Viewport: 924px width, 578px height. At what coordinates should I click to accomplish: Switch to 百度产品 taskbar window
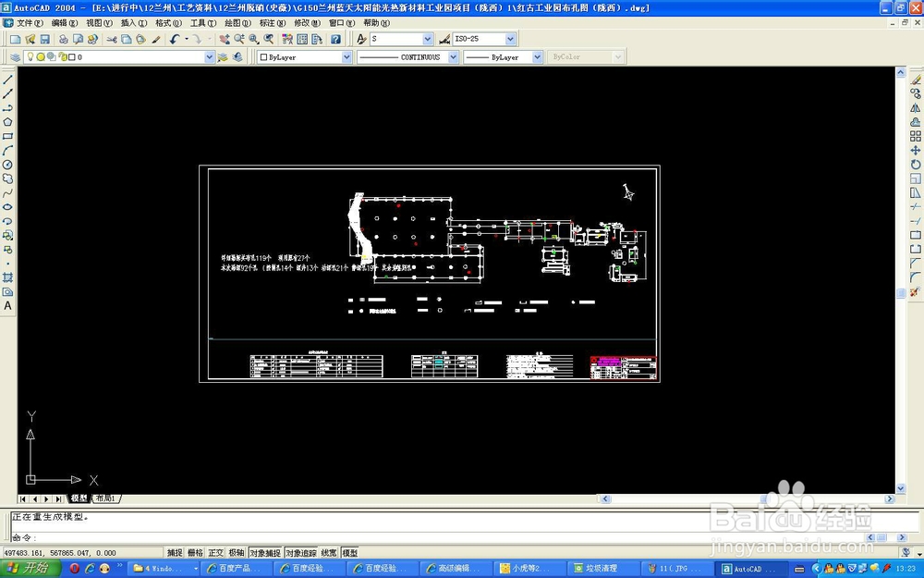[237, 569]
